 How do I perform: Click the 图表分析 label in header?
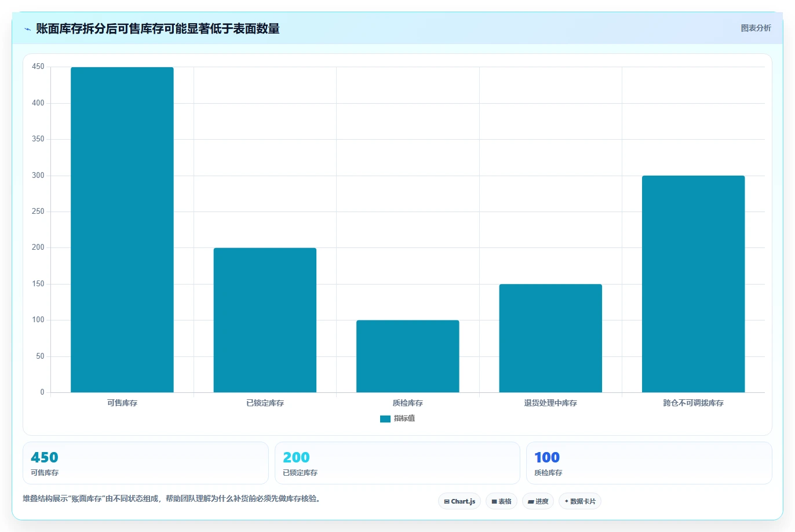[x=756, y=28]
